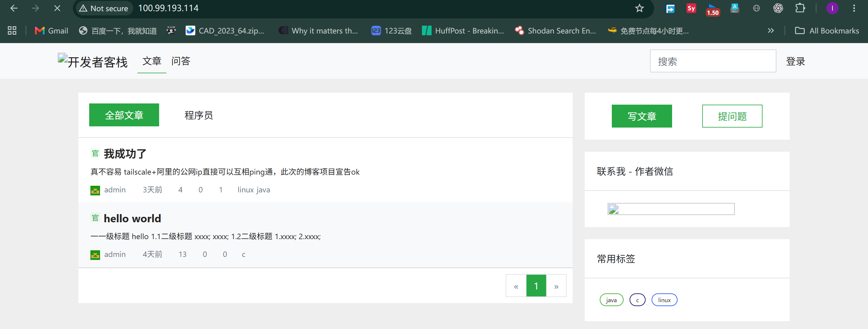This screenshot has height=329, width=868.
Task: Open the CAD_2023_64.zip bookmark
Action: 225,31
